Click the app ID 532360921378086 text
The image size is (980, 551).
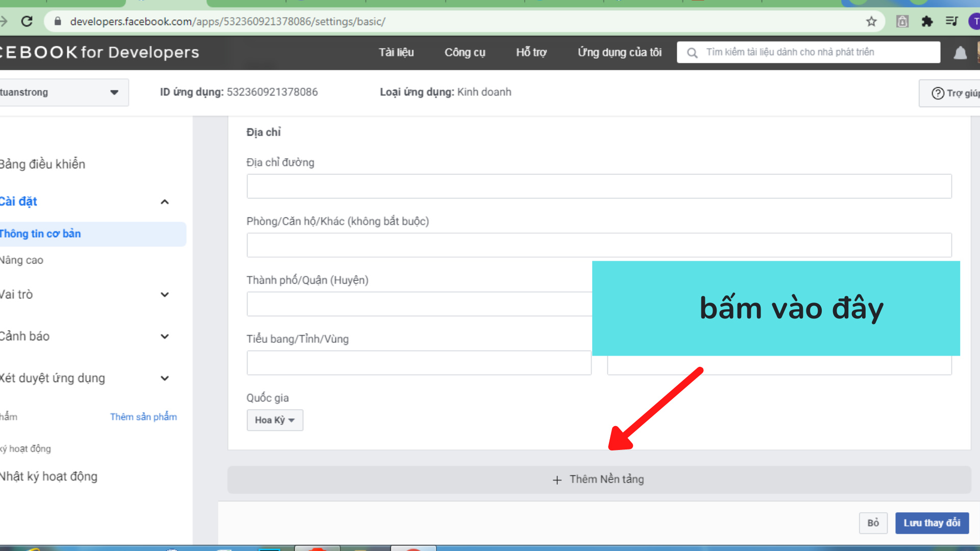272,92
